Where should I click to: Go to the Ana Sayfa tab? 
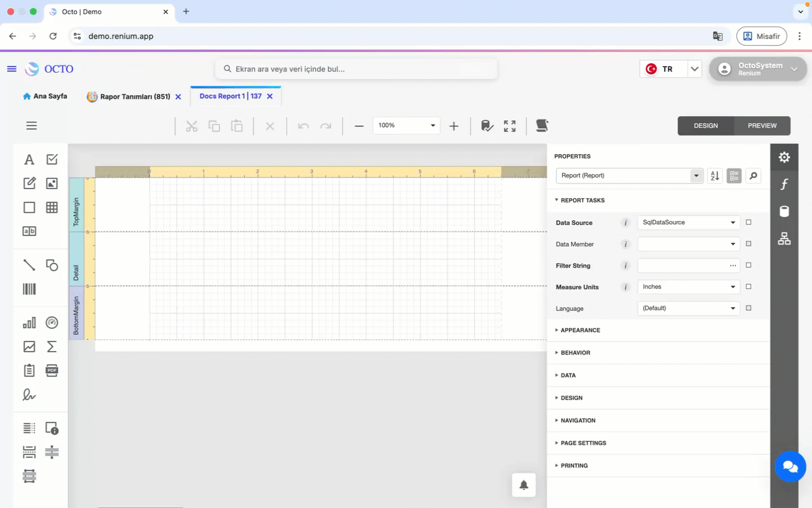pos(45,97)
